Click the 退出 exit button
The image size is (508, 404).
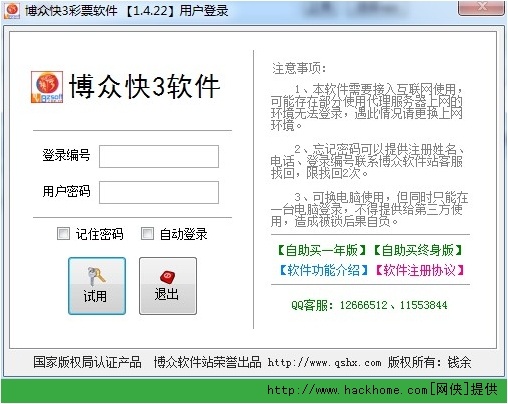(168, 286)
